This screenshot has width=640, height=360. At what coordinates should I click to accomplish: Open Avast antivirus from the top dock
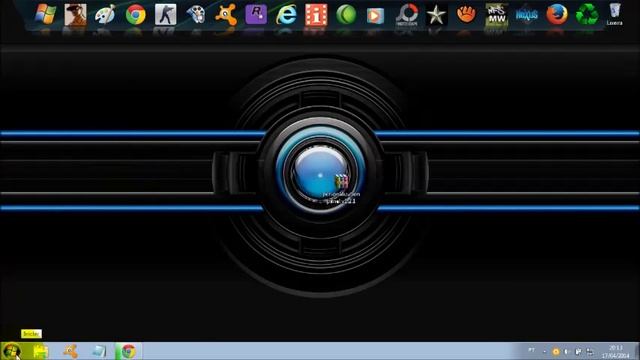click(x=226, y=15)
